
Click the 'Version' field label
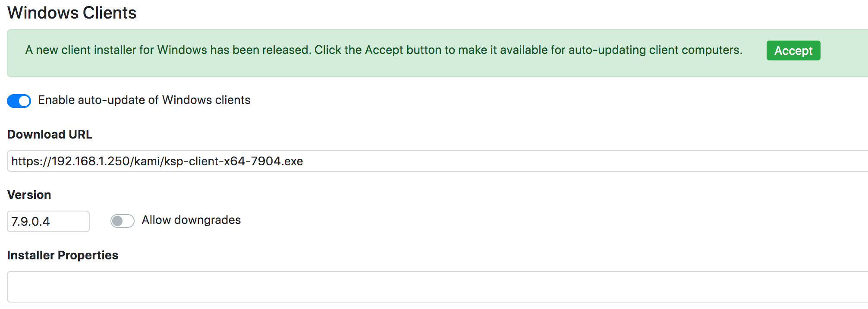point(29,195)
